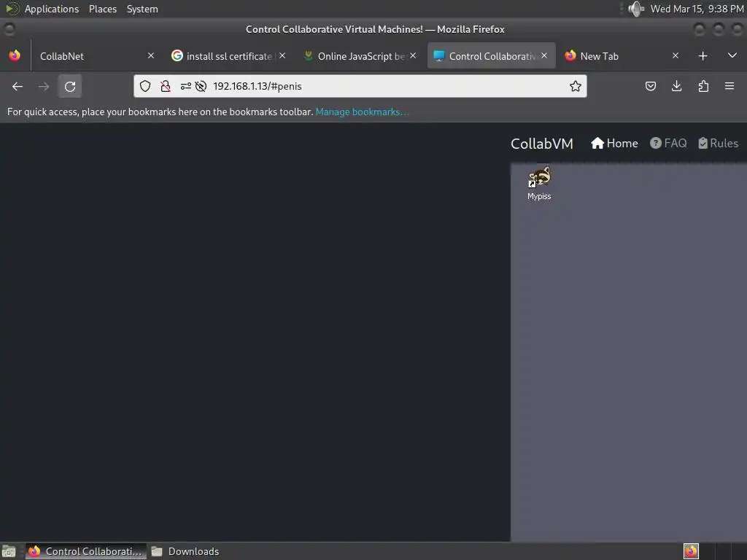Follow the Manage bookmarks link
747x560 pixels.
point(362,112)
